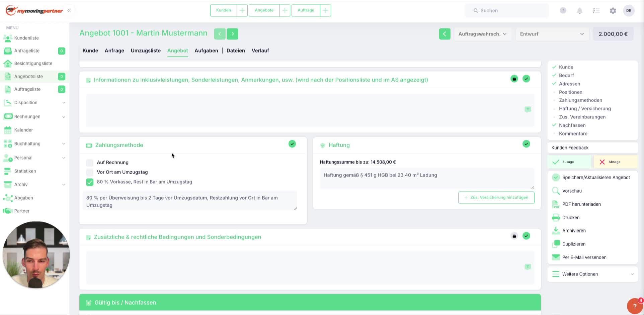Viewport: 644px width, 315px height.
Task: Click the Zahlungsmethode description text area
Action: coord(190,201)
